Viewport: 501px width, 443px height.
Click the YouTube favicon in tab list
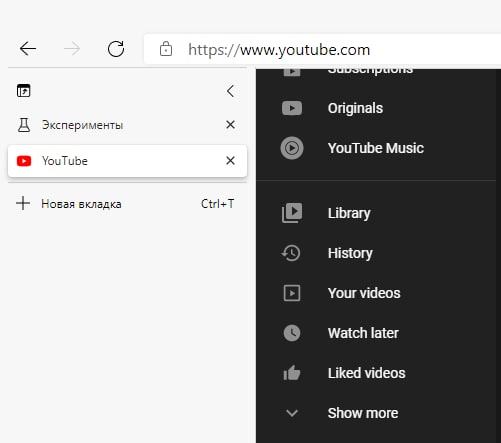point(24,161)
